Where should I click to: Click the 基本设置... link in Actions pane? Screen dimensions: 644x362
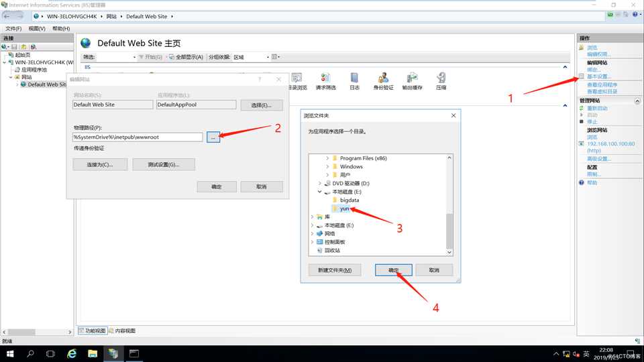pyautogui.click(x=599, y=76)
